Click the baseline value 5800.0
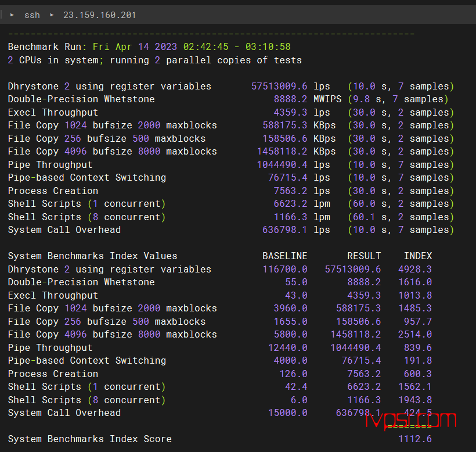 tap(290, 334)
